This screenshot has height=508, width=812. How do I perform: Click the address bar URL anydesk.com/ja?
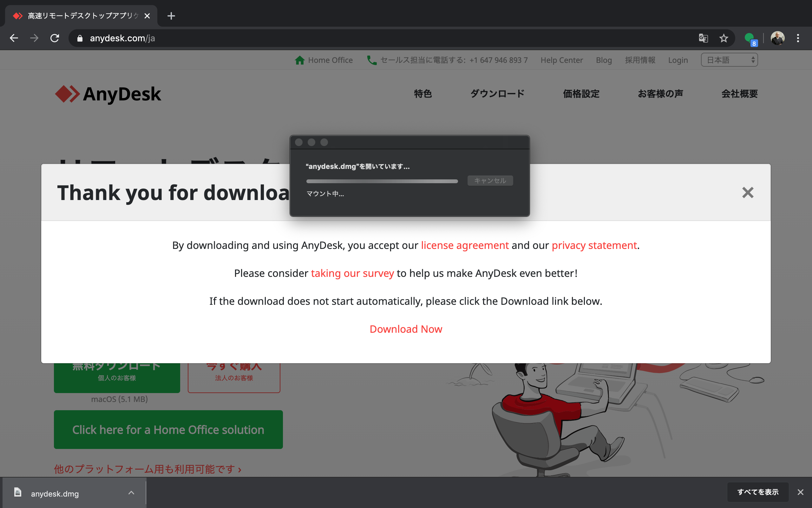pyautogui.click(x=122, y=38)
